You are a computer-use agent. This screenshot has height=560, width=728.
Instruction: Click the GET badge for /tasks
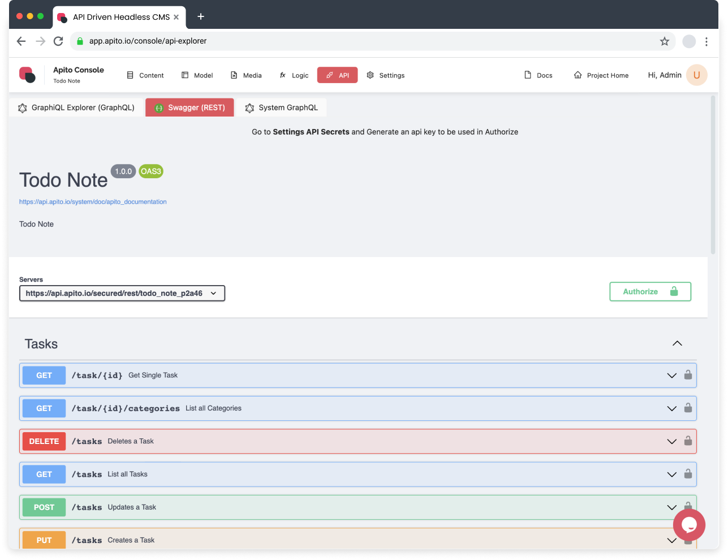(44, 475)
